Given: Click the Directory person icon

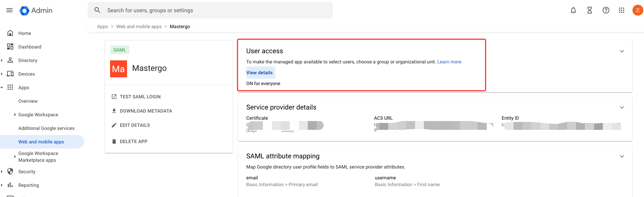Looking at the screenshot, I should pos(10,60).
